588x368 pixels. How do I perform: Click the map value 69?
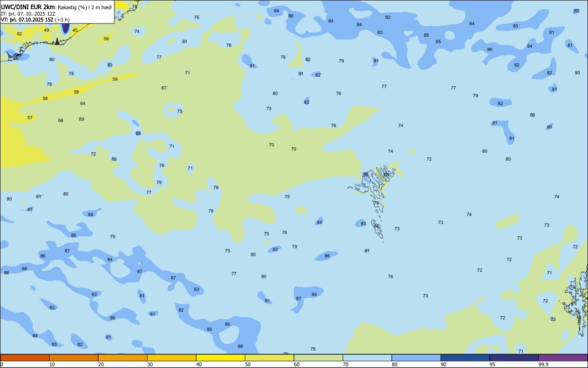81,119
